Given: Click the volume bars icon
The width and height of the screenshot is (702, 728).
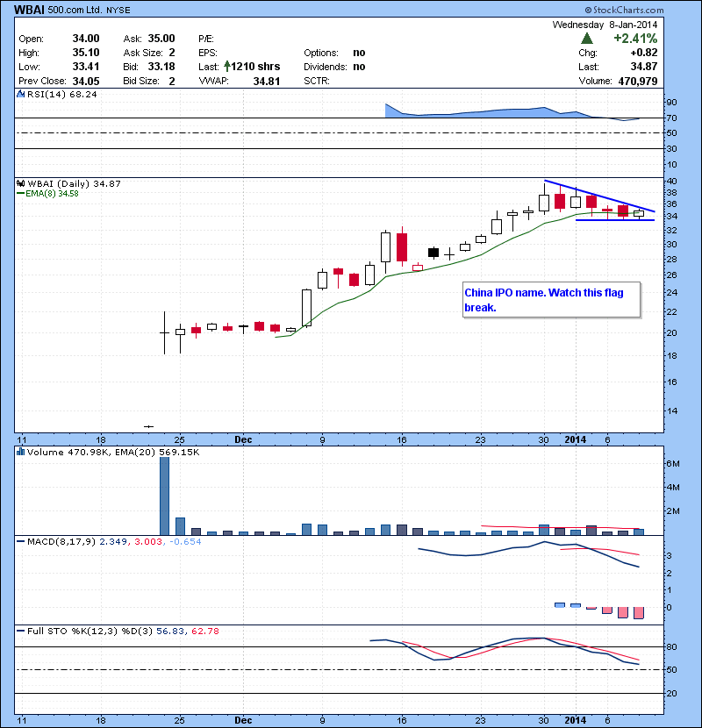Looking at the screenshot, I should pyautogui.click(x=20, y=452).
